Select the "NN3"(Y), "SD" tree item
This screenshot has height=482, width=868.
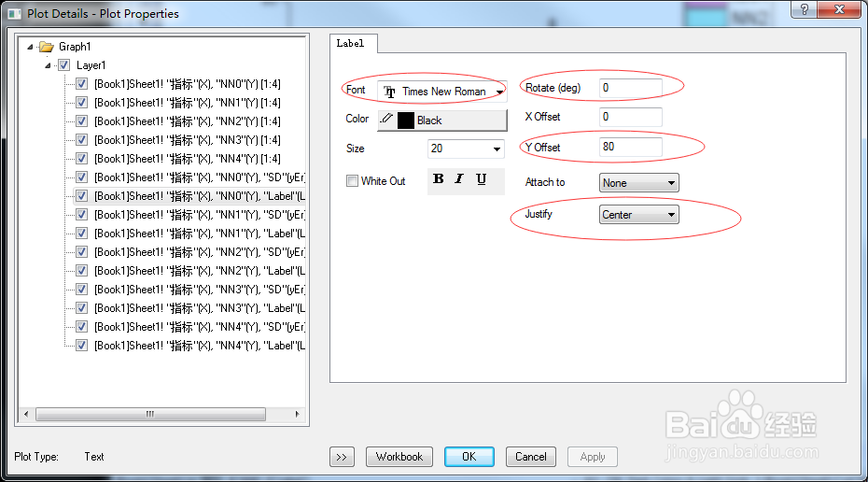point(200,290)
